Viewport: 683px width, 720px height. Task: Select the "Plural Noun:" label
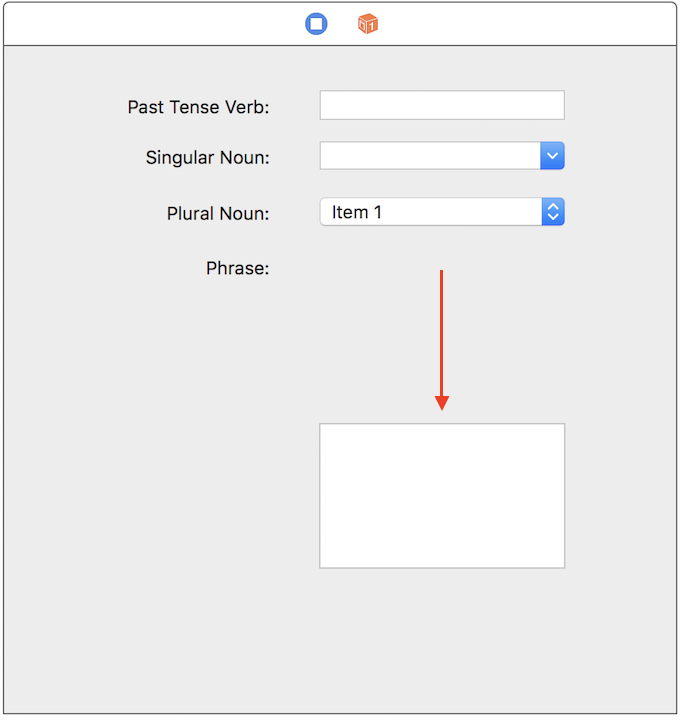[218, 213]
